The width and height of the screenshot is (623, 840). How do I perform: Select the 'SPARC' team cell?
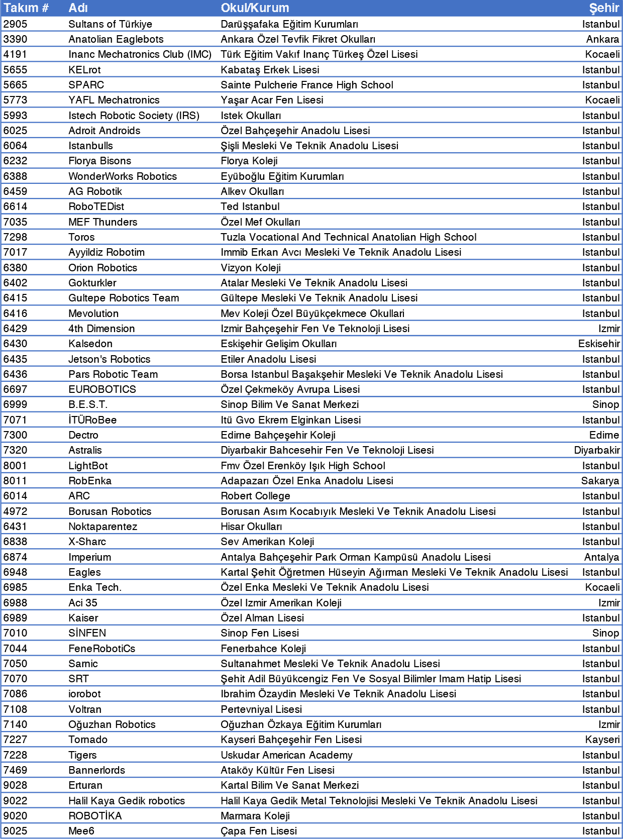(x=86, y=85)
